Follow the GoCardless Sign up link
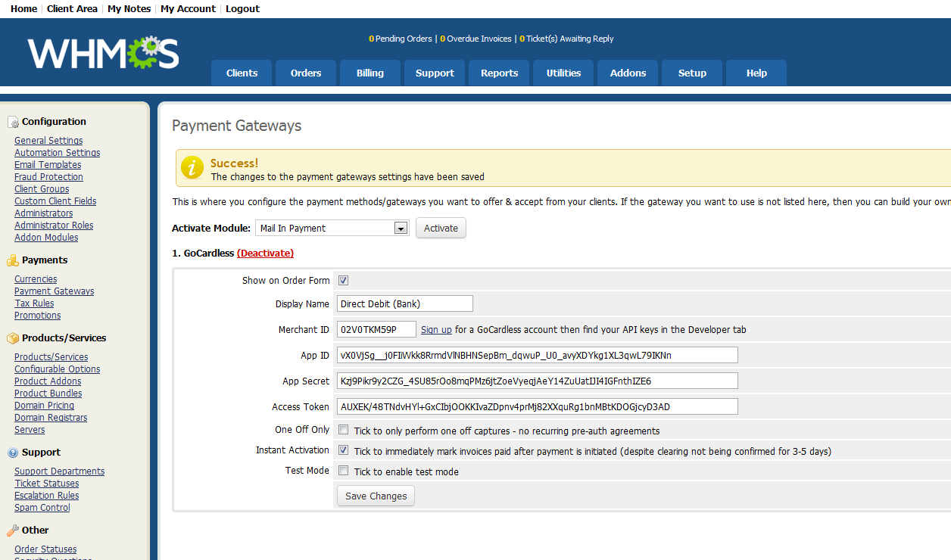Viewport: 951px width, 560px height. click(436, 330)
